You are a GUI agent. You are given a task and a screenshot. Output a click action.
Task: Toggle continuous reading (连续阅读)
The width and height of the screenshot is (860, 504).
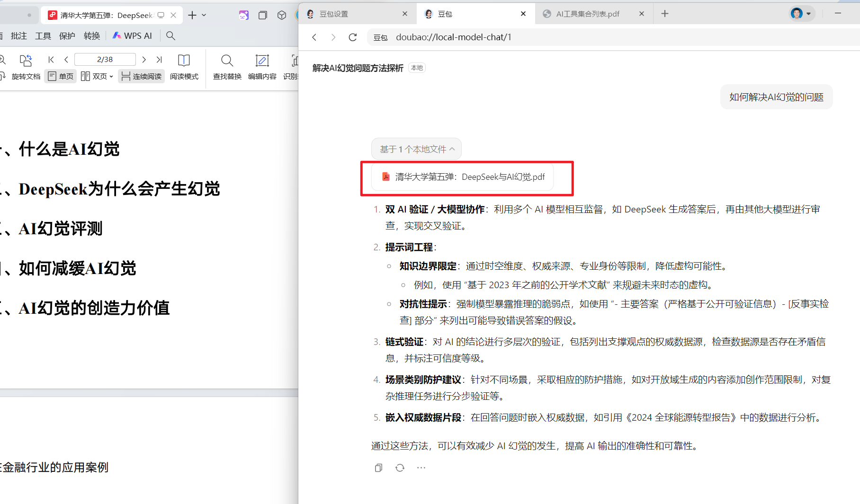(142, 76)
